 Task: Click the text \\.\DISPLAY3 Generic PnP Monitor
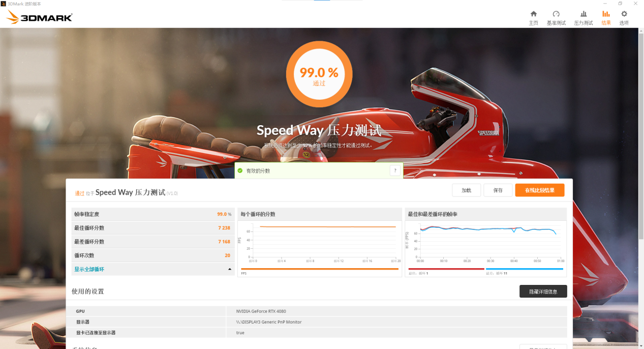coord(269,322)
